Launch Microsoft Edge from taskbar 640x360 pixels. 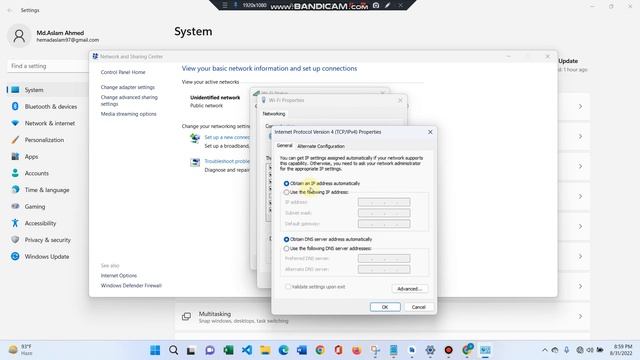[283, 350]
